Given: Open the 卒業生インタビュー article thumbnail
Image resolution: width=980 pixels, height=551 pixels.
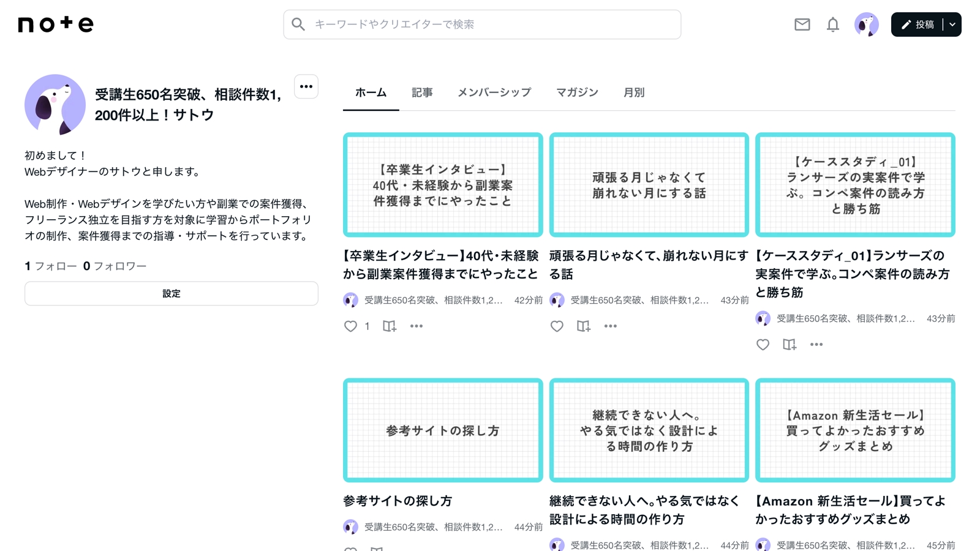Looking at the screenshot, I should (443, 185).
